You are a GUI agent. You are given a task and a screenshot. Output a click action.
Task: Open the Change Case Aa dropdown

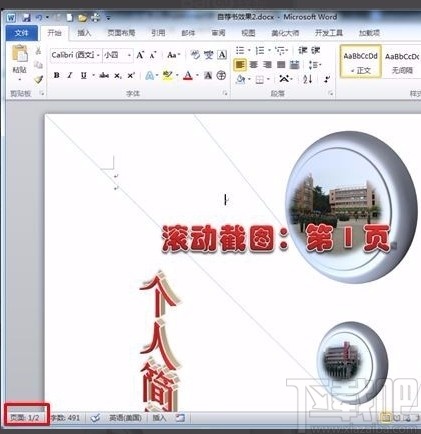[173, 55]
